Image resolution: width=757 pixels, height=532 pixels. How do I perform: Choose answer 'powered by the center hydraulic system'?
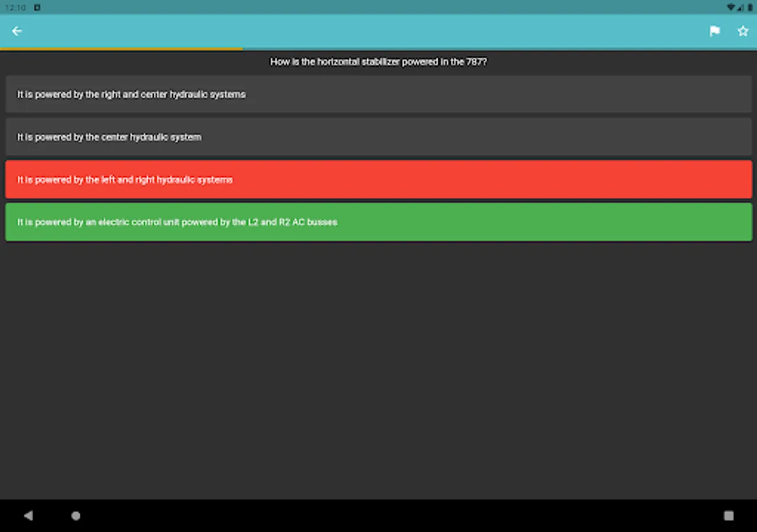coord(378,137)
